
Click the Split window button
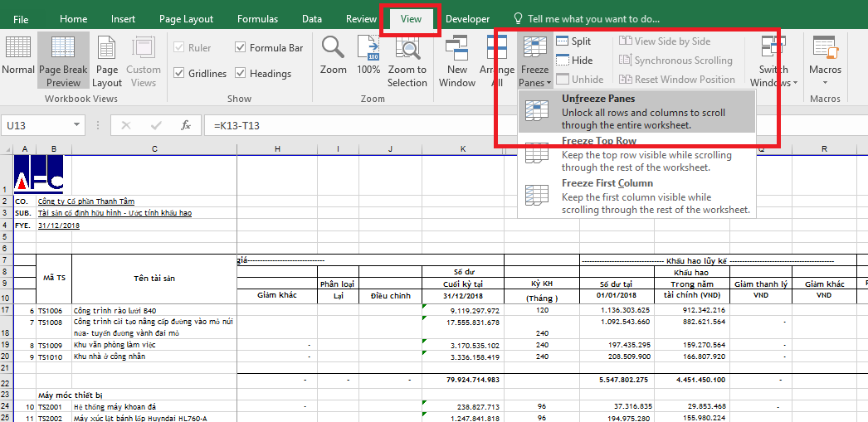pos(573,41)
